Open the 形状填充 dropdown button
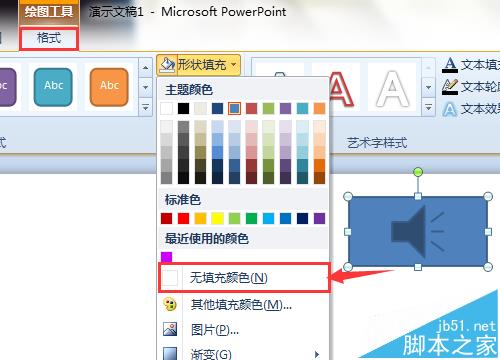The width and height of the screenshot is (500, 360). click(198, 64)
